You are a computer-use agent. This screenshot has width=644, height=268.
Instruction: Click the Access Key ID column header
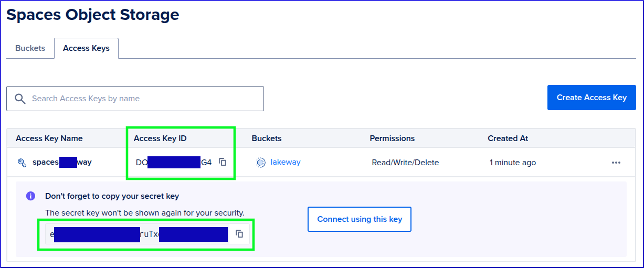coord(160,138)
